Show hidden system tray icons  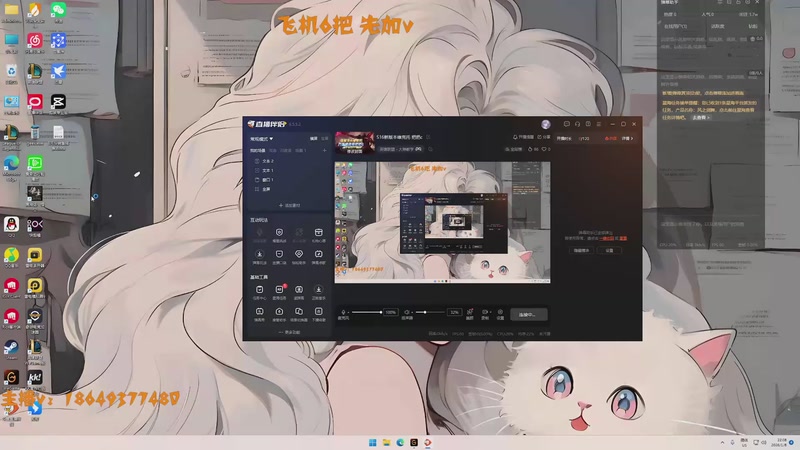coord(722,442)
